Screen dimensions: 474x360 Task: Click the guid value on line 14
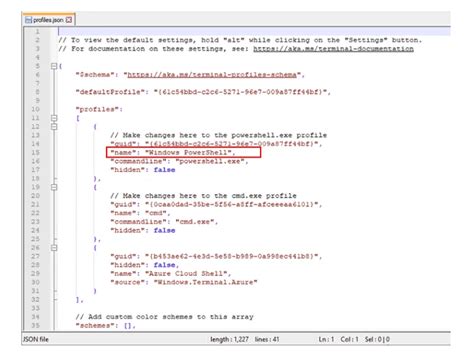coord(232,144)
